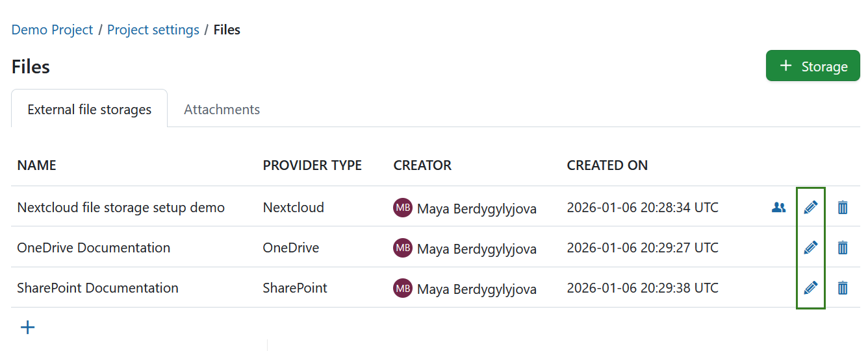Click the plus icon below the table
The width and height of the screenshot is (868, 351).
27,327
